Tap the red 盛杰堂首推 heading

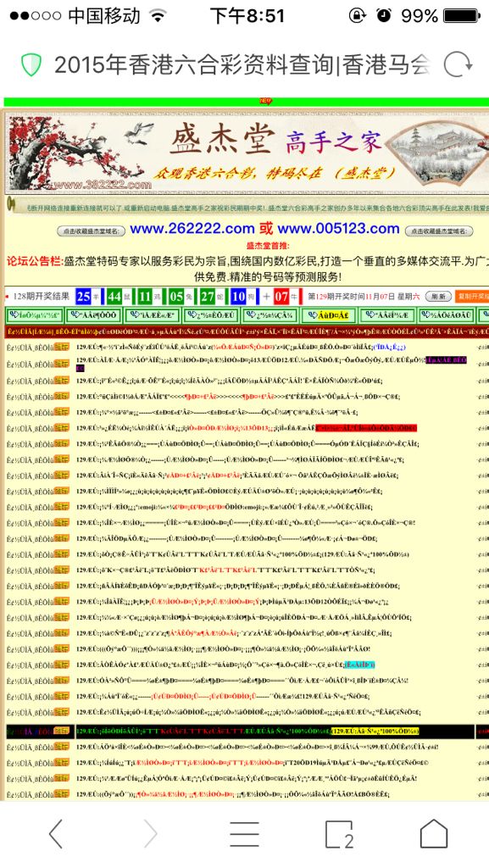pyautogui.click(x=267, y=245)
